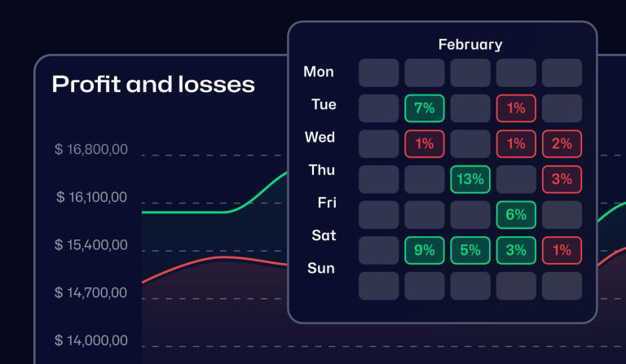Viewport: 626px width, 364px height.
Task: Click the February month heading
Action: click(x=470, y=45)
